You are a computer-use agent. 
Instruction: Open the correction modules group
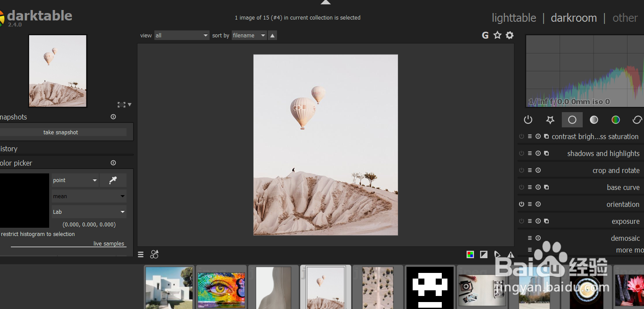(637, 120)
